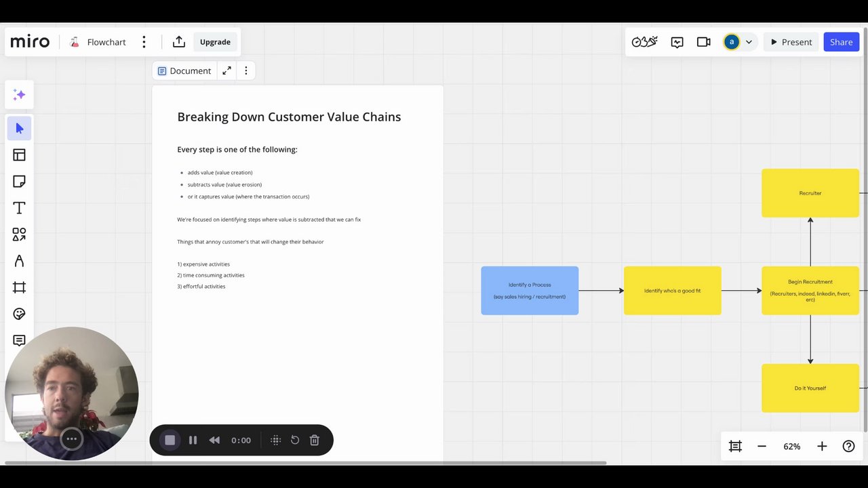Select the Pen drawing tool
This screenshot has width=868, height=488.
[19, 261]
